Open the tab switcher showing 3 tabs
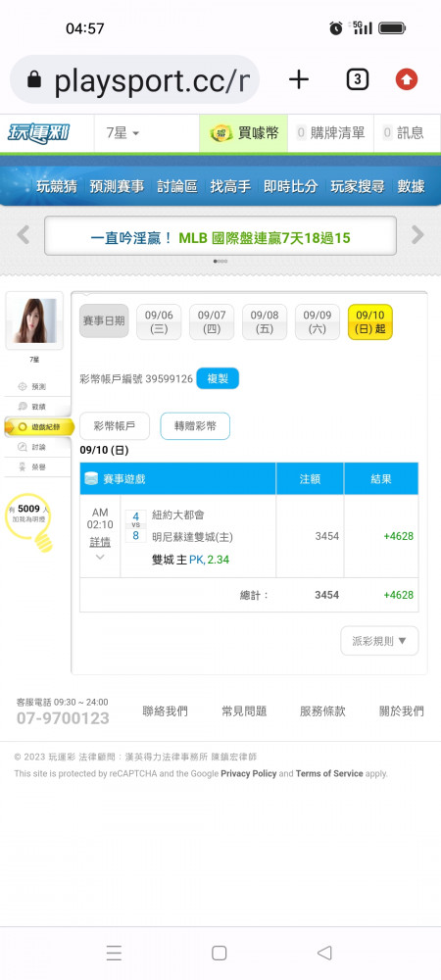Viewport: 441px width, 980px height. (357, 79)
